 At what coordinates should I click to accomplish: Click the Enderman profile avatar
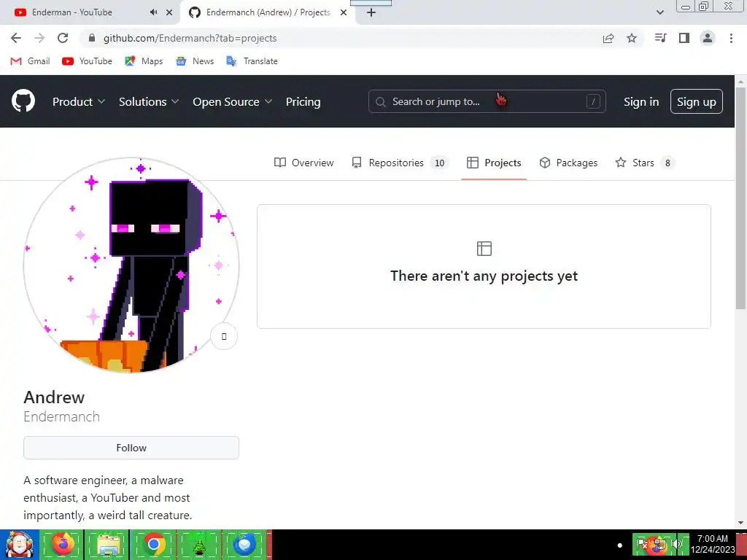point(131,265)
